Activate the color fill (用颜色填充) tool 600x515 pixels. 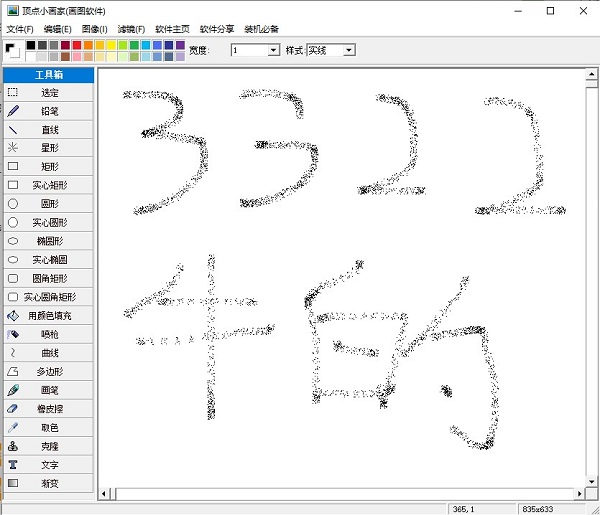tap(49, 316)
